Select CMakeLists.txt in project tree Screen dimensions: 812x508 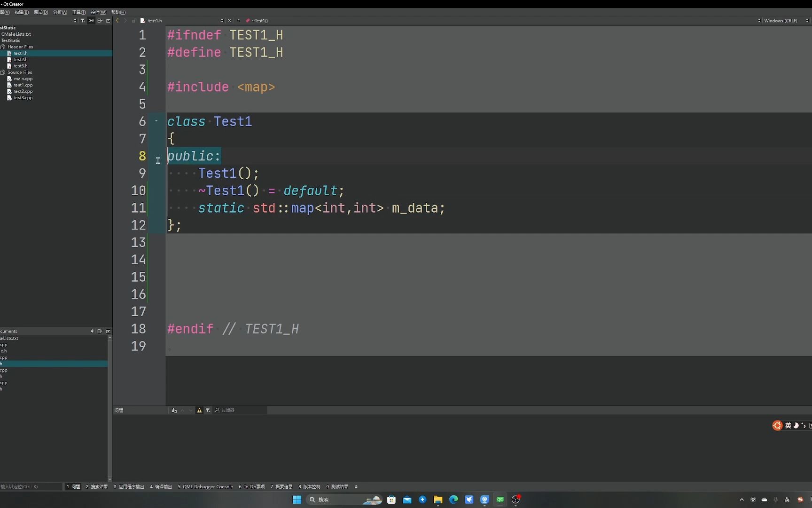click(x=16, y=34)
